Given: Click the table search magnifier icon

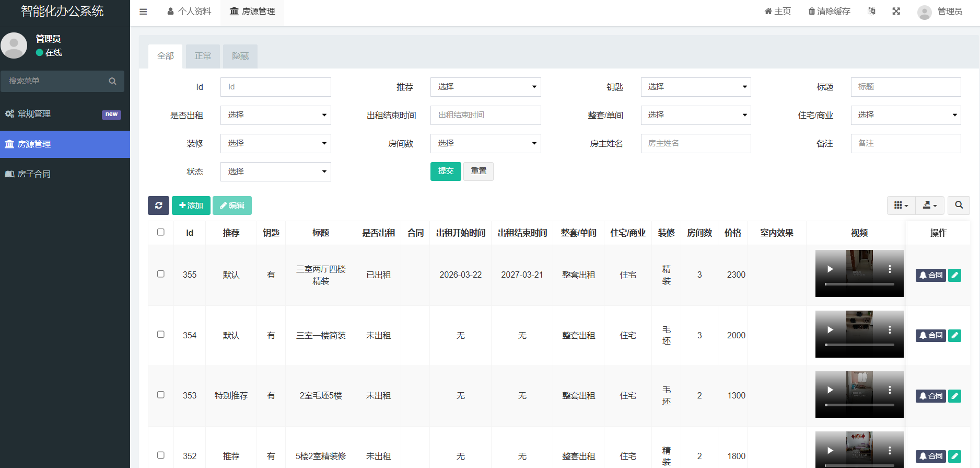Looking at the screenshot, I should [959, 206].
